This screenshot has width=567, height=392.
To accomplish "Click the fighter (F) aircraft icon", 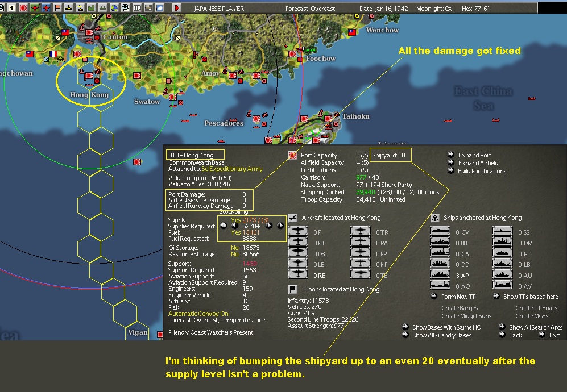I will click(x=297, y=231).
